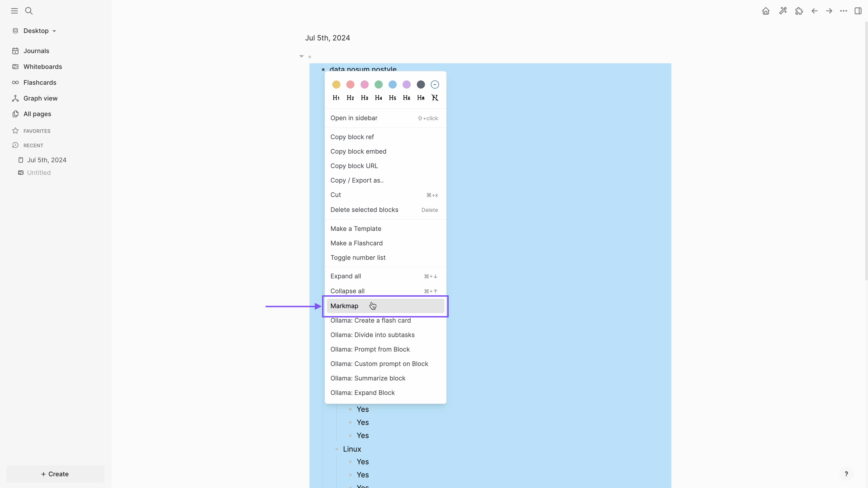Go back using the left arrow icon
Screen dimensions: 868x488
(x=814, y=11)
